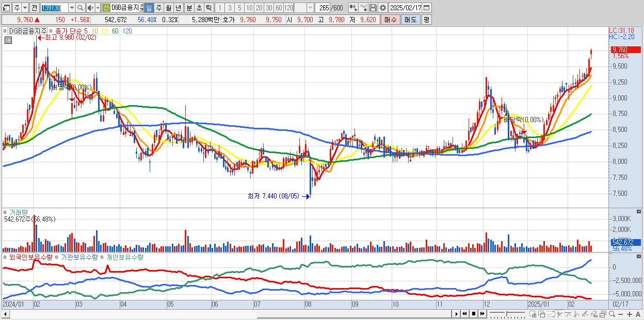Toggle the 기관보유수량 series checkbox
Viewport: 644px width, 320px height.
coord(57,257)
